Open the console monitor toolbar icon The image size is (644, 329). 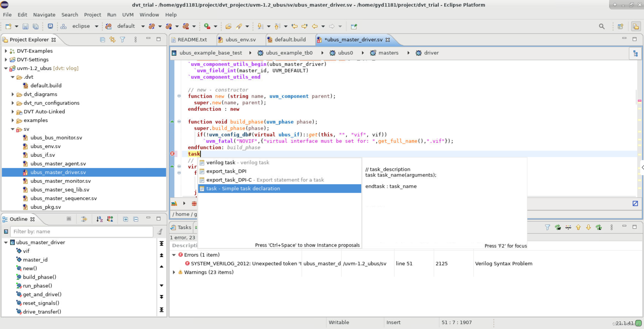50,26
